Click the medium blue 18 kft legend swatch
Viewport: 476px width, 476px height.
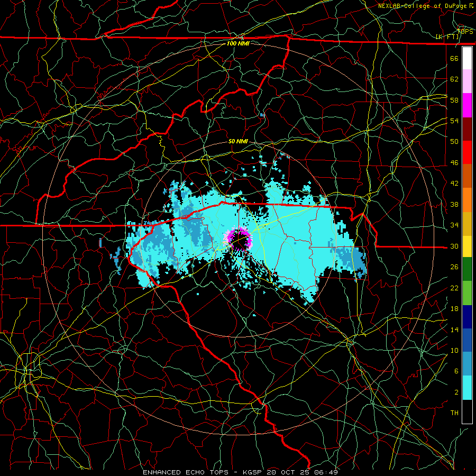[x=467, y=340]
